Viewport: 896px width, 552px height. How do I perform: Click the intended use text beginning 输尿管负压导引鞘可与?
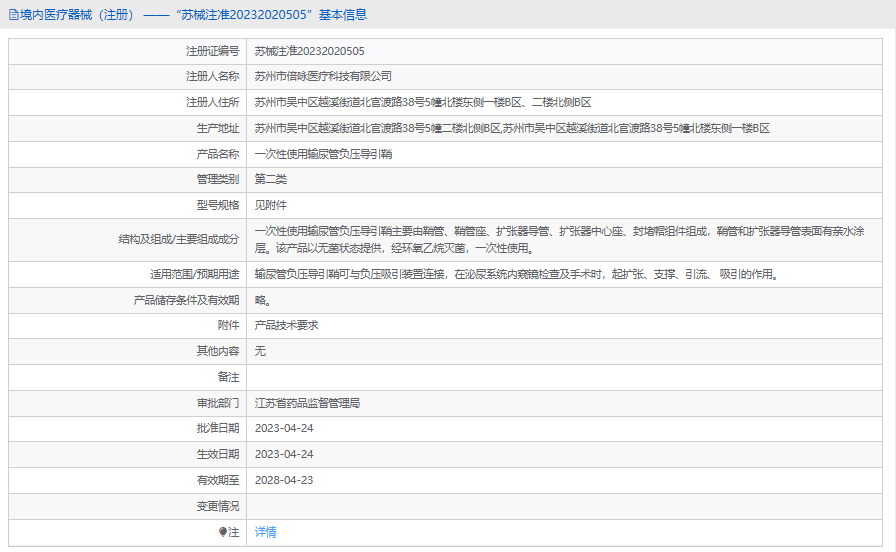click(x=517, y=274)
